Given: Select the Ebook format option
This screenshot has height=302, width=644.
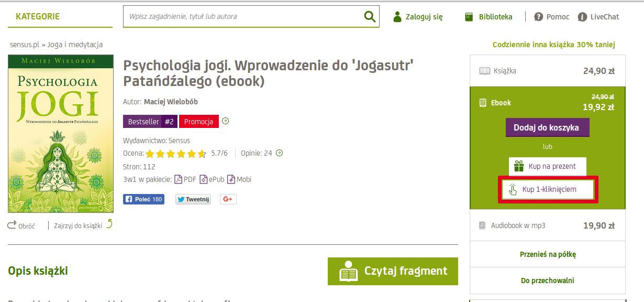Looking at the screenshot, I should pyautogui.click(x=548, y=103).
